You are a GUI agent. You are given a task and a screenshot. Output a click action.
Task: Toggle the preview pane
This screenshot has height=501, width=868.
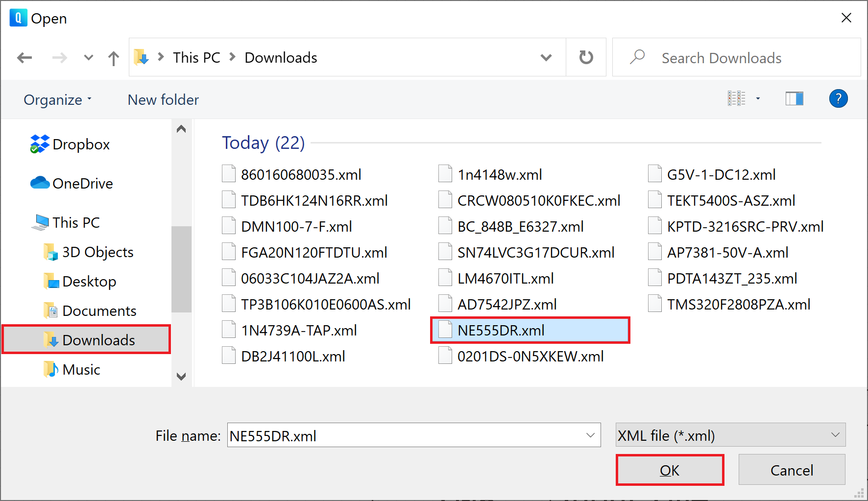coord(794,98)
